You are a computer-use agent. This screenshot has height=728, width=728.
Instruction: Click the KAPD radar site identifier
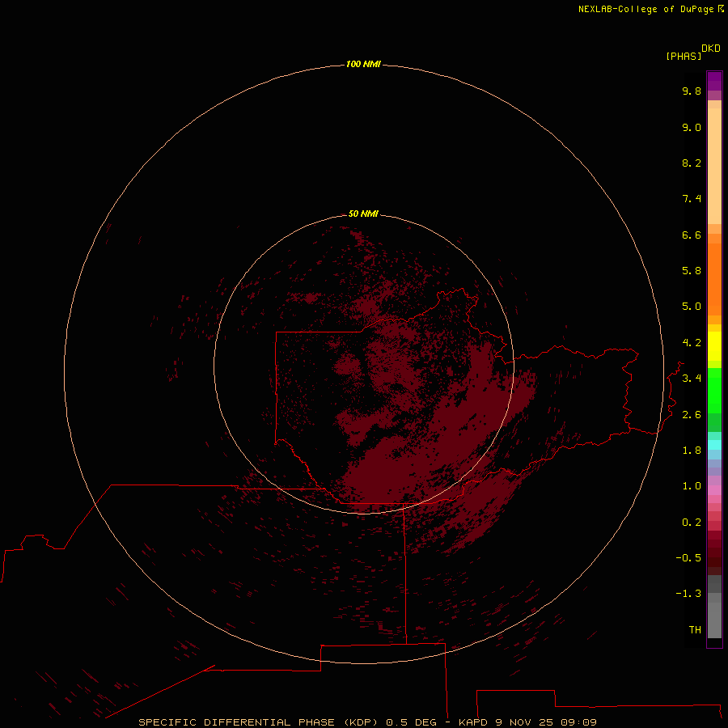point(473,722)
